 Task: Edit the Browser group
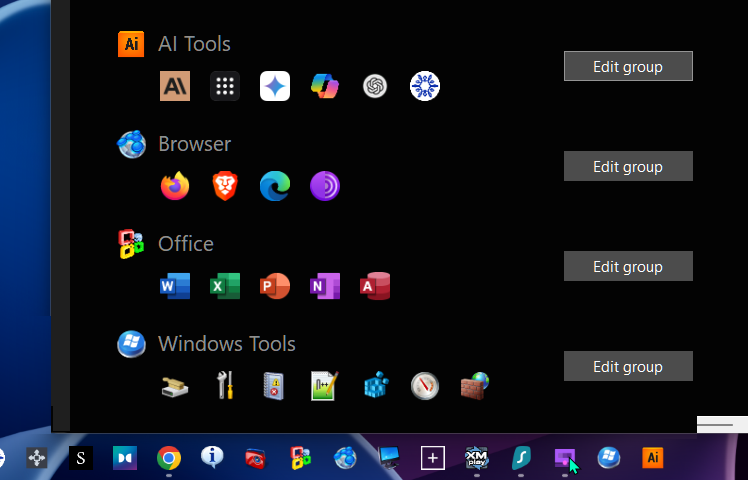628,166
